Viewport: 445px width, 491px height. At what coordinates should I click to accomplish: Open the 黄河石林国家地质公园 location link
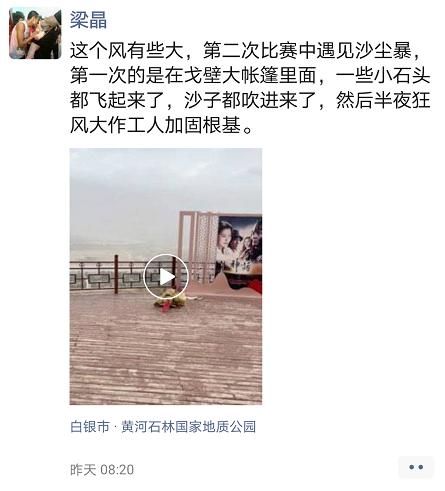(188, 426)
